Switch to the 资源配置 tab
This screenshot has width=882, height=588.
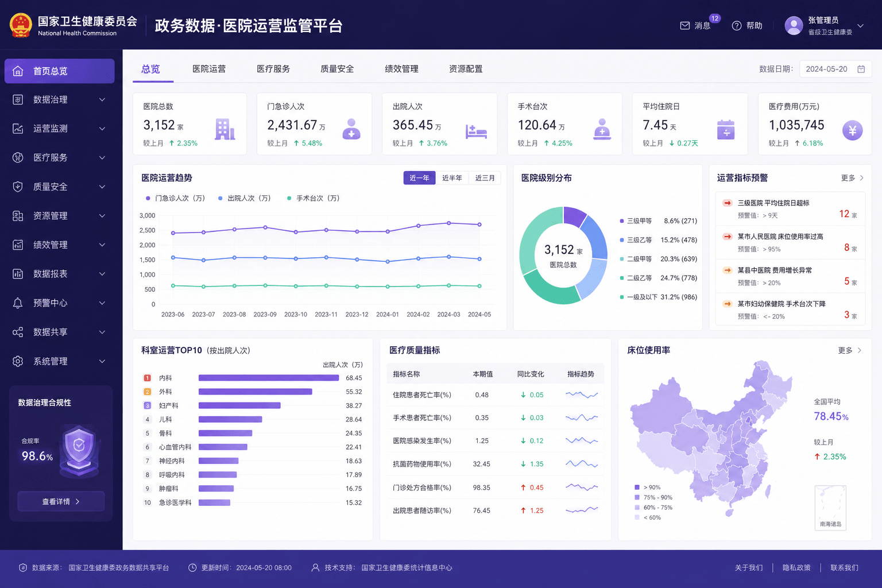(x=466, y=69)
